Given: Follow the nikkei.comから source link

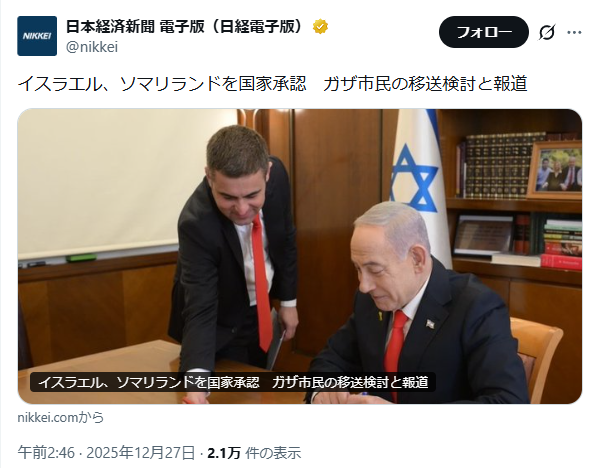Looking at the screenshot, I should (x=61, y=418).
